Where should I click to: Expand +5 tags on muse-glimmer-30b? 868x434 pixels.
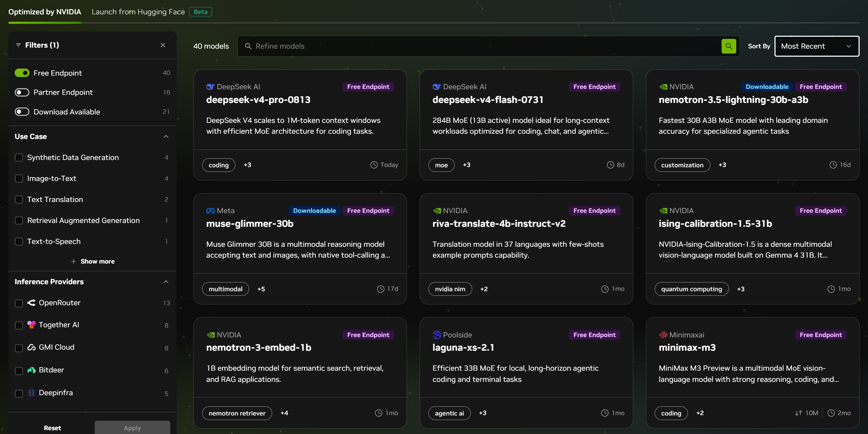(x=261, y=289)
